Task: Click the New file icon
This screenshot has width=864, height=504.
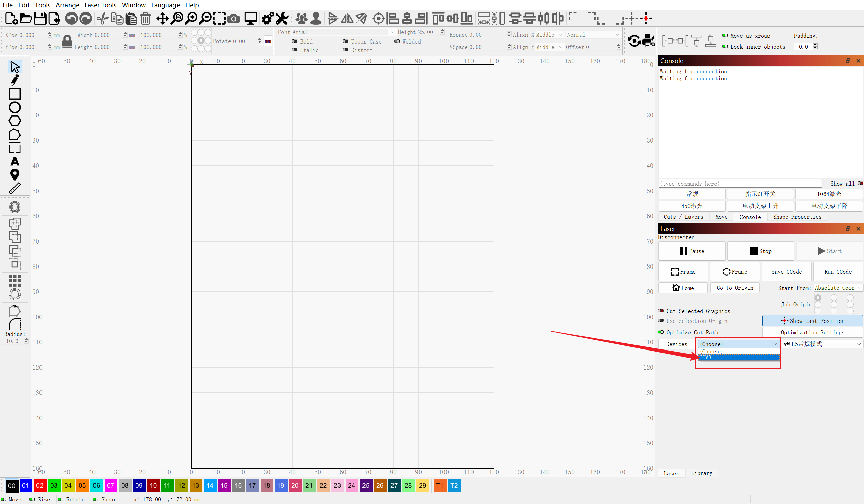Action: click(11, 18)
